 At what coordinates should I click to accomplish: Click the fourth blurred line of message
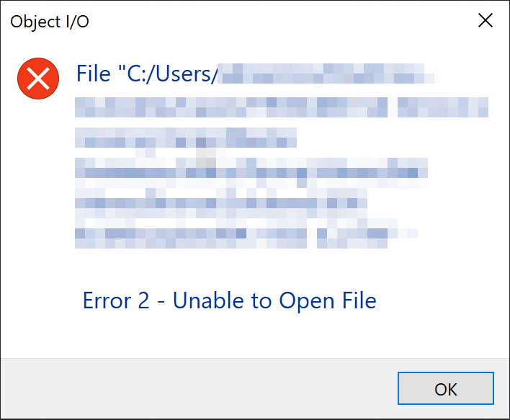pos(251,170)
